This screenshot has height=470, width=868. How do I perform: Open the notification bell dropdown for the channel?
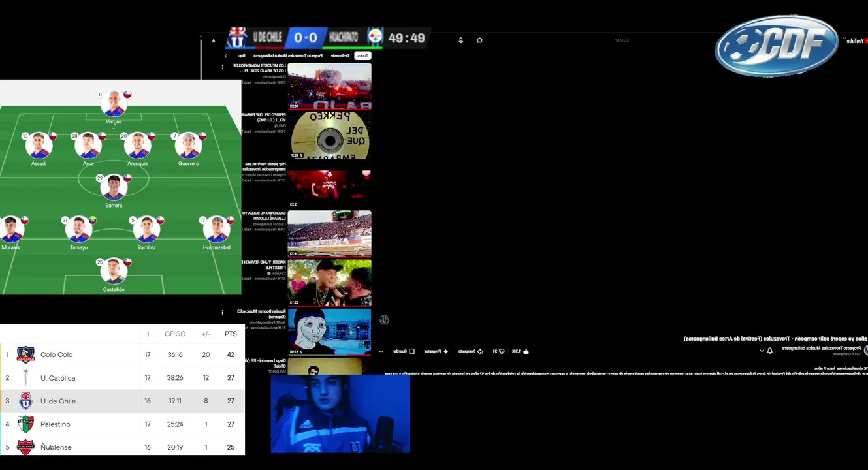coord(766,351)
